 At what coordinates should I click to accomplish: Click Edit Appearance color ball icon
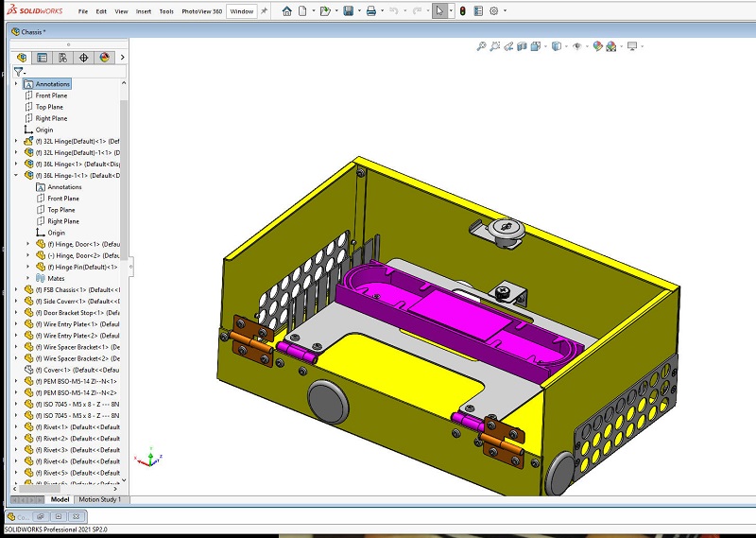[598, 46]
